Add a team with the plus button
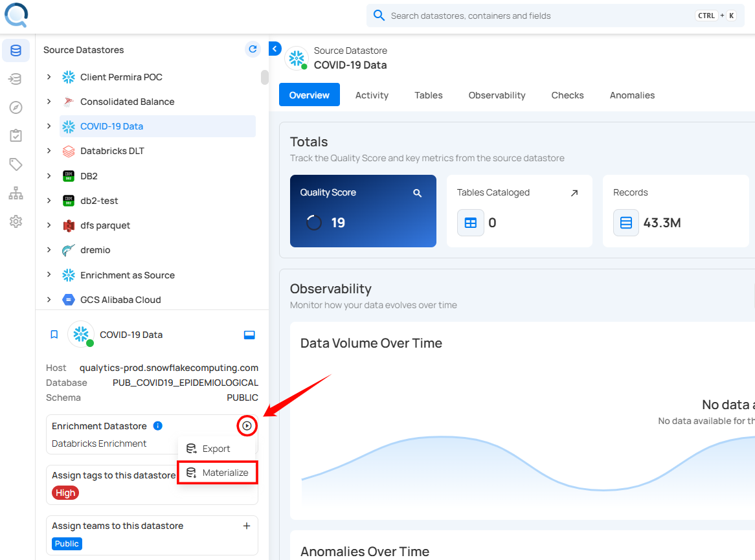This screenshot has width=755, height=560. (x=247, y=526)
